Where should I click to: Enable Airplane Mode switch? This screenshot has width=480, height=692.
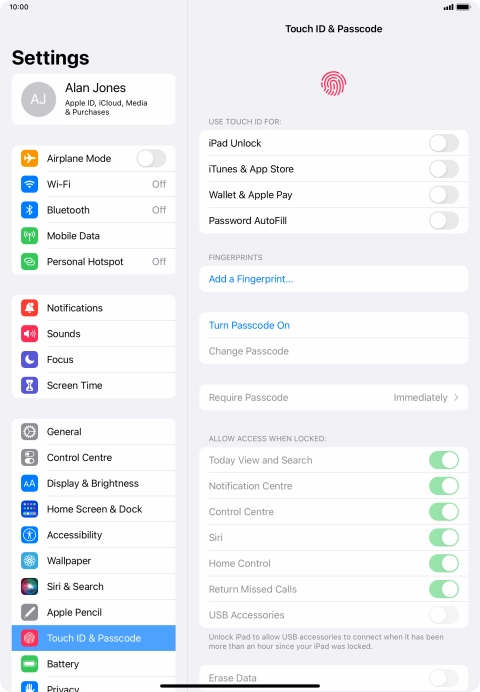(x=151, y=158)
